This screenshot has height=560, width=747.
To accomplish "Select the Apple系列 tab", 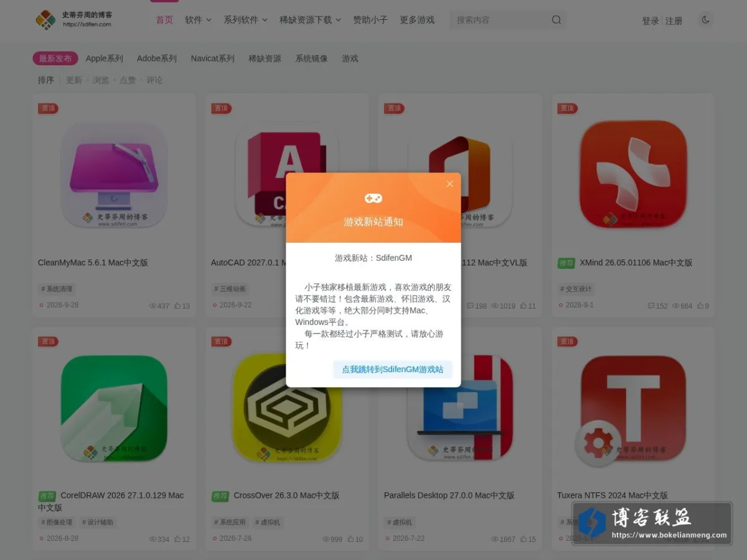I will (105, 58).
